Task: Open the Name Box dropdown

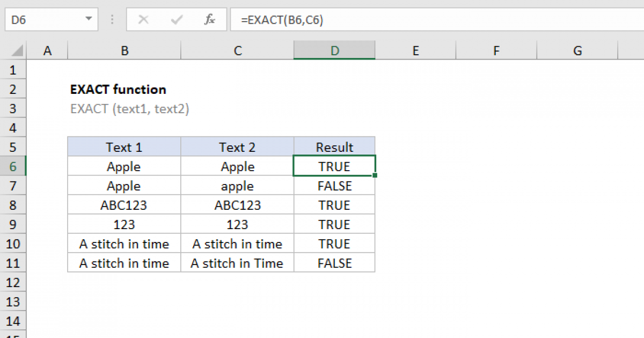Action: (x=87, y=19)
